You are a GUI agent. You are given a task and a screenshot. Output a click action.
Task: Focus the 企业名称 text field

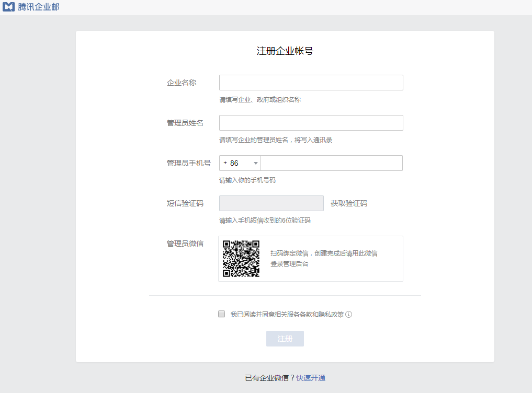click(x=311, y=83)
